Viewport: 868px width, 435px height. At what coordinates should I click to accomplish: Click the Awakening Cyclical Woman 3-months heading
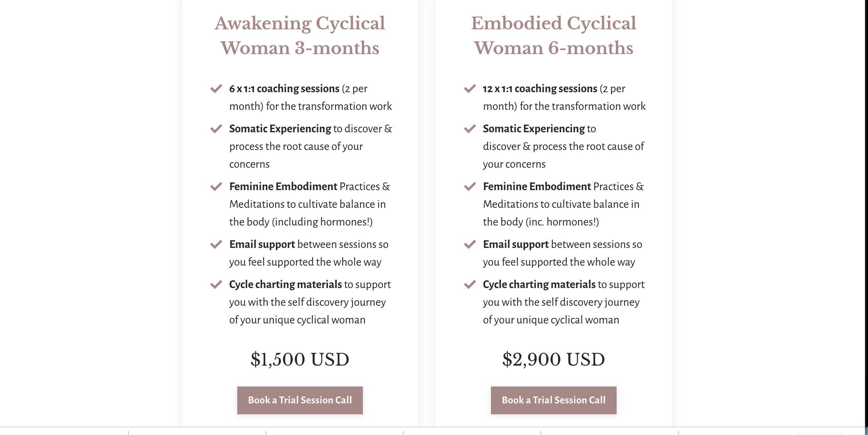click(300, 35)
